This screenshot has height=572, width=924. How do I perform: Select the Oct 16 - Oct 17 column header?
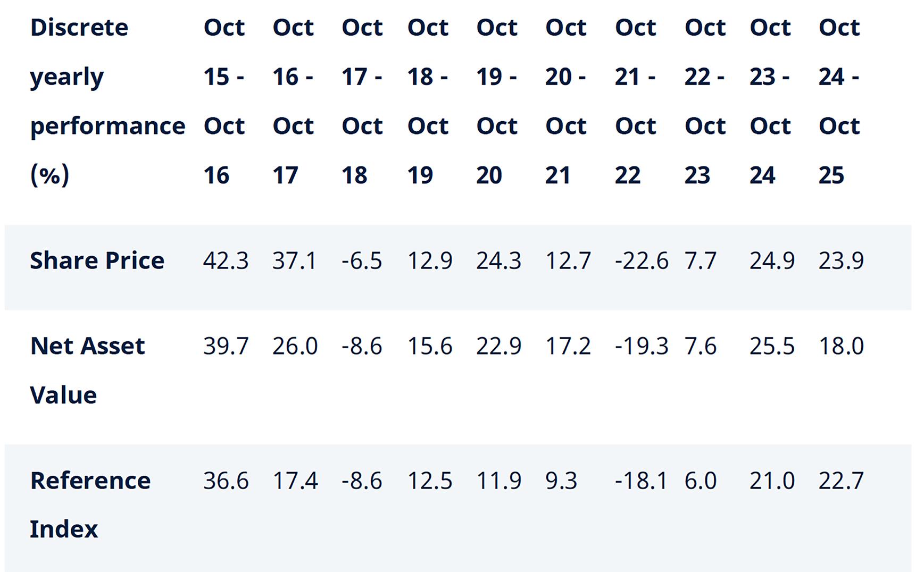[293, 101]
